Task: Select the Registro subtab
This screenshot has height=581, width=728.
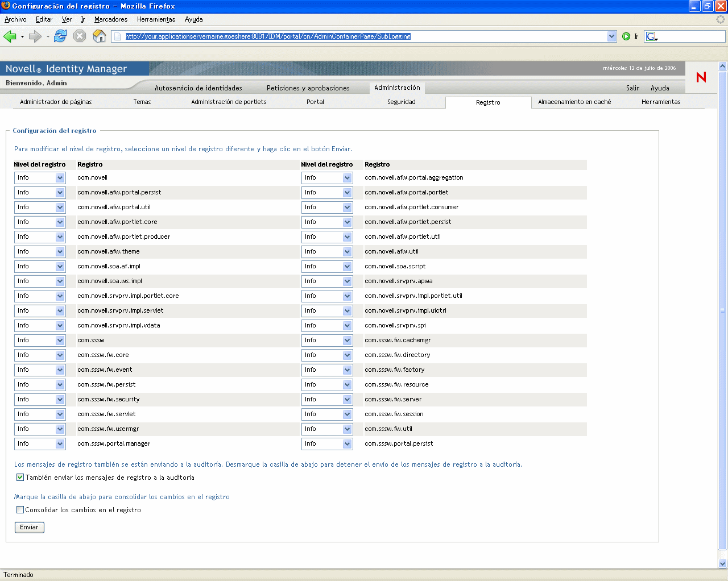Action: (x=488, y=102)
